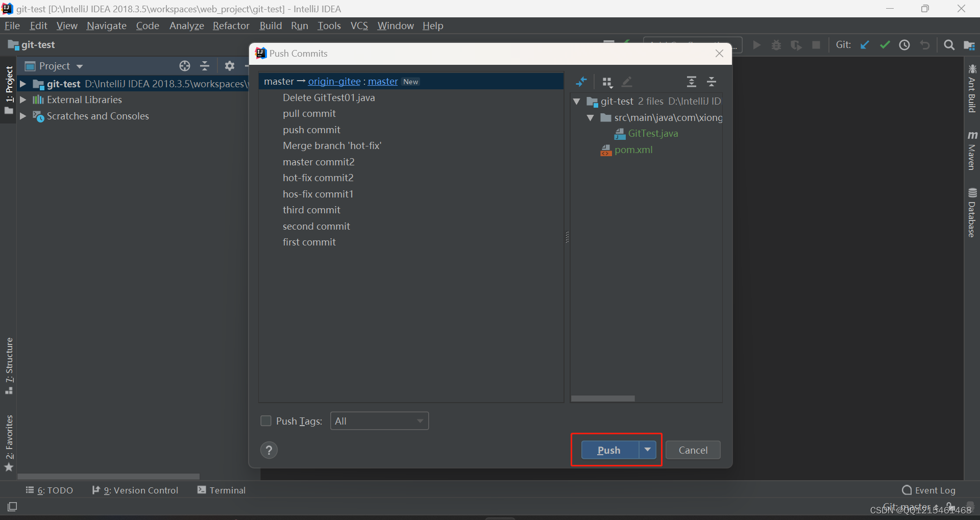Open the Tools menu
This screenshot has height=520, width=980.
(x=329, y=26)
